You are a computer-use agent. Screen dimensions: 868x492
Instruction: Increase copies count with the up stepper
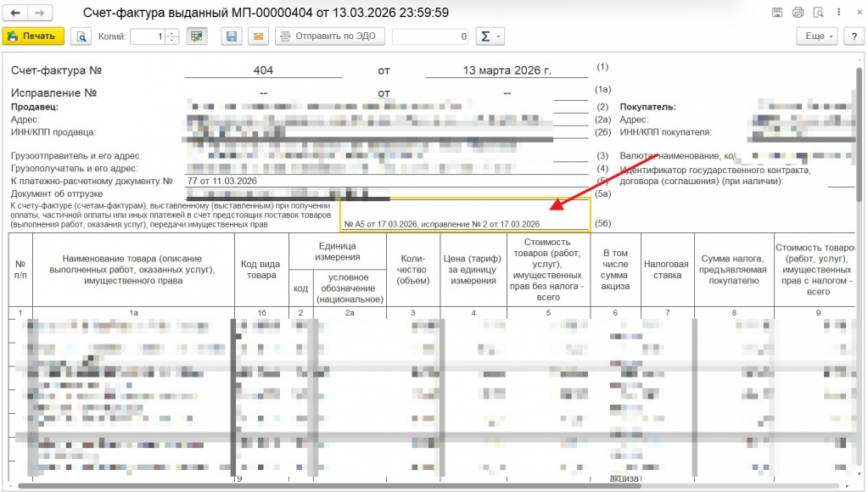(x=172, y=32)
